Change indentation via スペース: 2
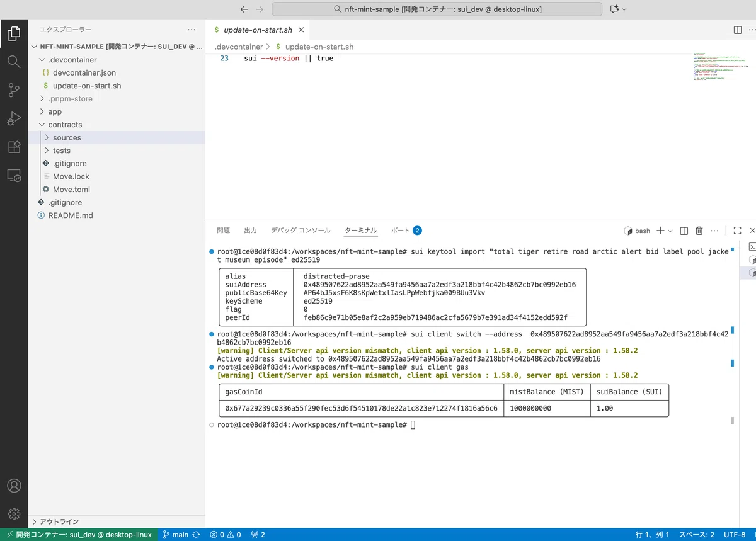The image size is (756, 541). point(696,535)
